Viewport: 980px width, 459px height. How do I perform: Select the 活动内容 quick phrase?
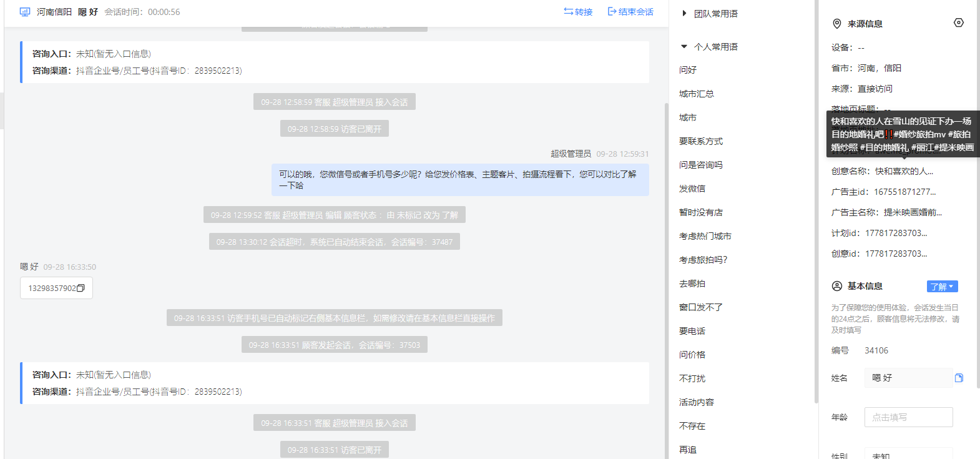(697, 402)
